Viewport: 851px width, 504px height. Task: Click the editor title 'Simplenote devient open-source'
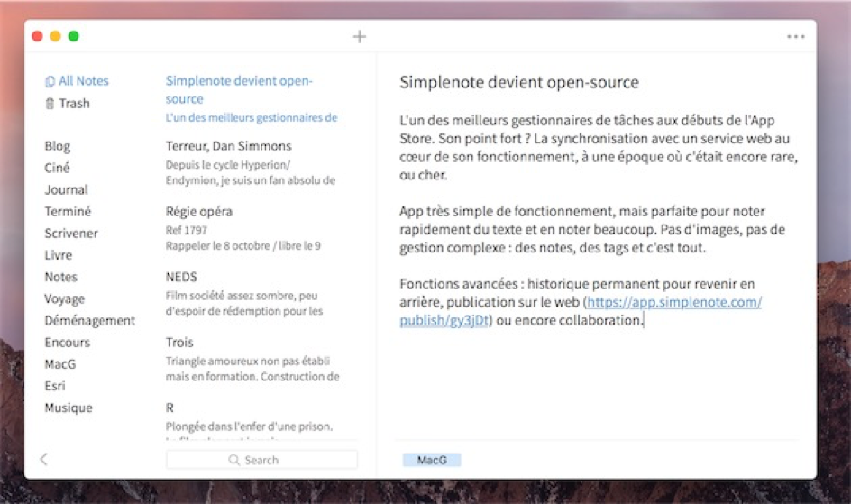[519, 82]
